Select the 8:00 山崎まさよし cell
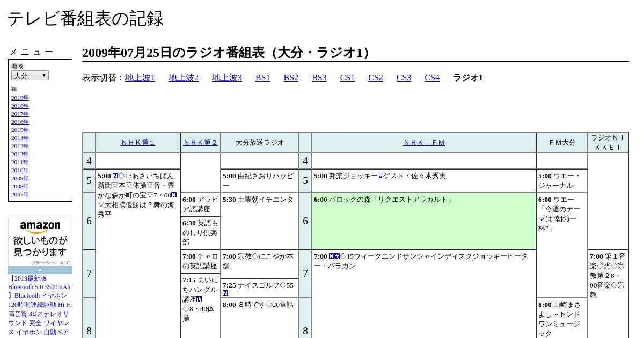The image size is (644, 338). point(562,318)
